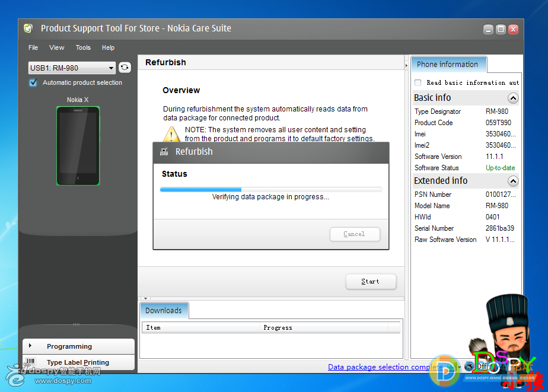Click the phone icon in Refurbish dialog header

(164, 152)
